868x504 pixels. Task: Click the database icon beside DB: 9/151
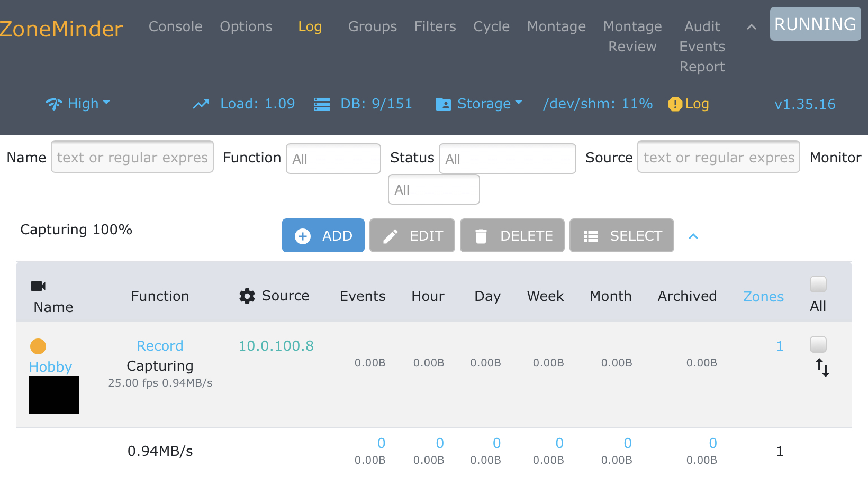coord(322,104)
